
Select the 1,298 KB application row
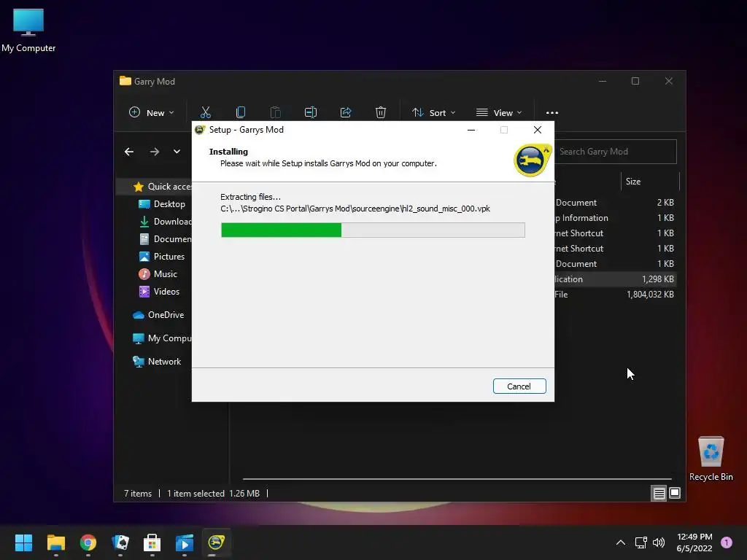[x=616, y=279]
